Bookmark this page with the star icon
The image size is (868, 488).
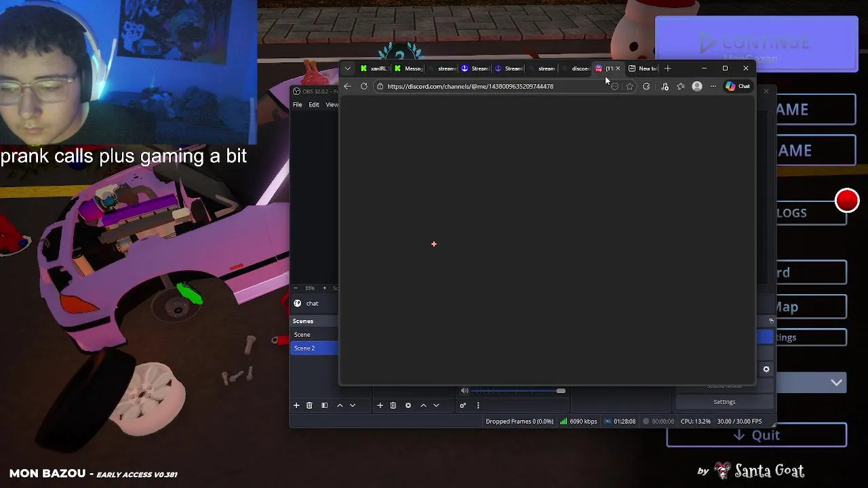click(x=630, y=86)
